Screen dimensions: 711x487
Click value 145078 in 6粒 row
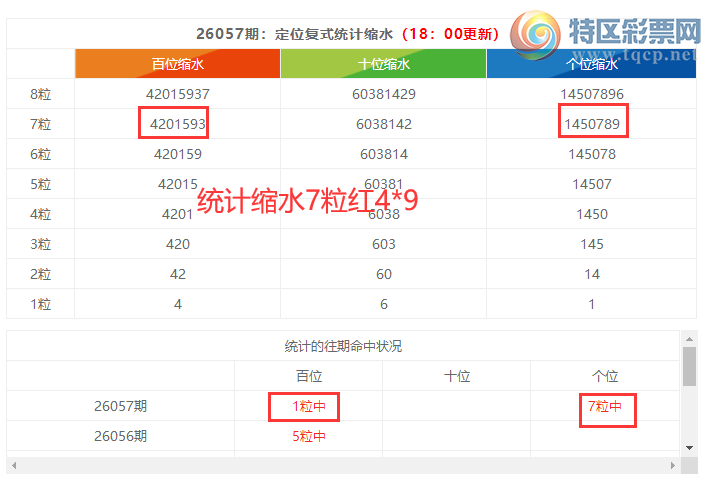[592, 154]
